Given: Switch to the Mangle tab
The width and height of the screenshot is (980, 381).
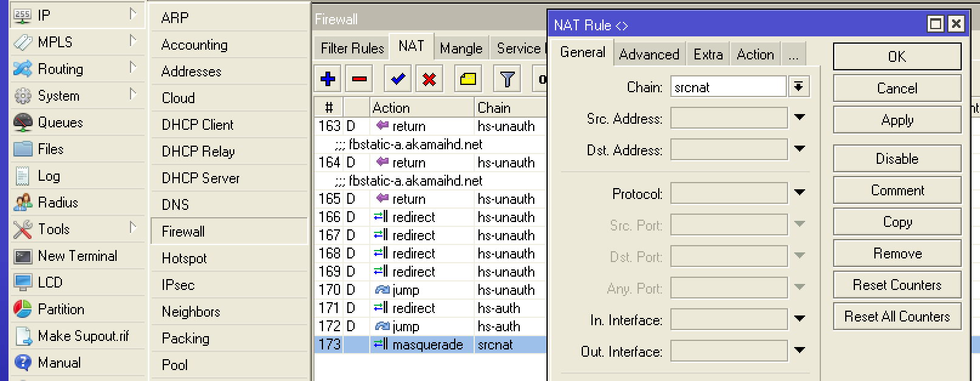Looking at the screenshot, I should (461, 48).
